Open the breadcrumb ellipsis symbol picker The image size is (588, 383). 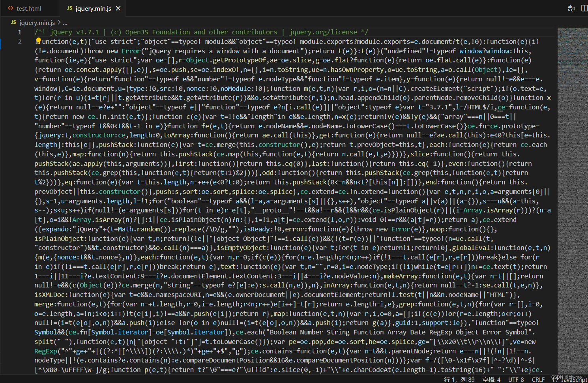pos(65,23)
